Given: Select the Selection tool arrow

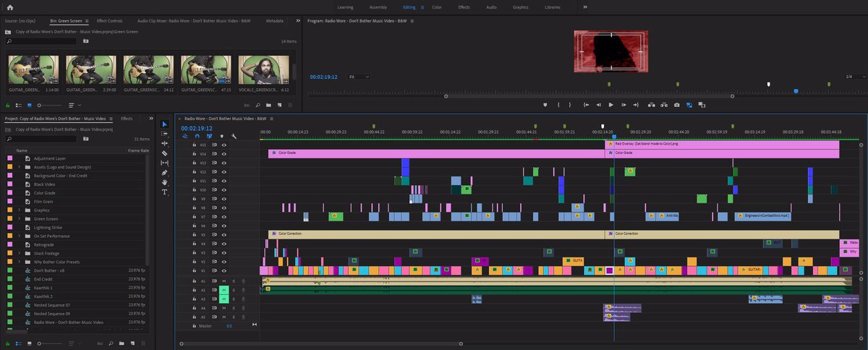Looking at the screenshot, I should 164,124.
